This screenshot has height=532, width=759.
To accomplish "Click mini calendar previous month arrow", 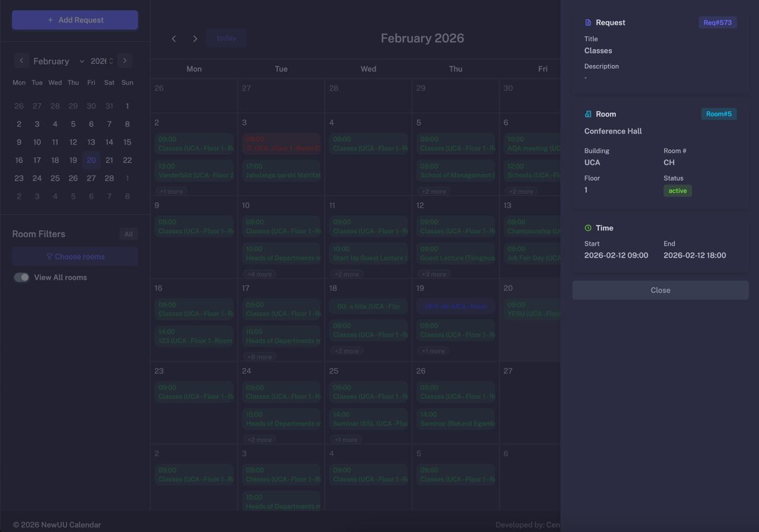I will [21, 60].
